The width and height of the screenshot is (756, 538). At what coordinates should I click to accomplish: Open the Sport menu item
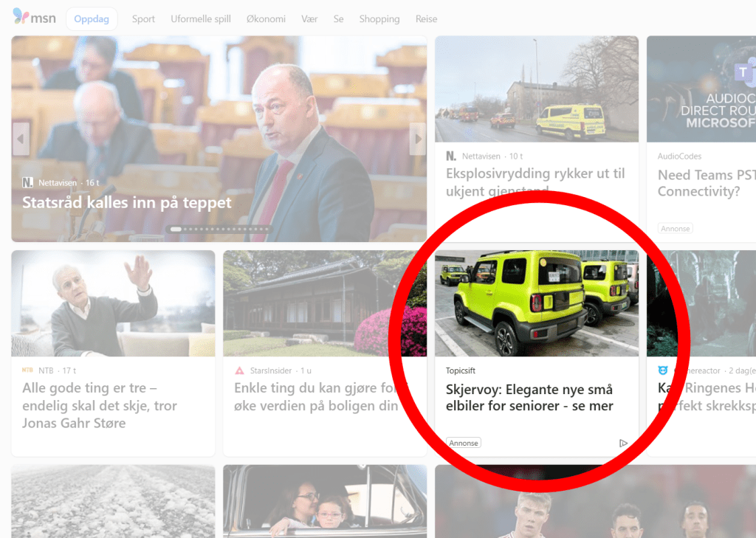143,18
